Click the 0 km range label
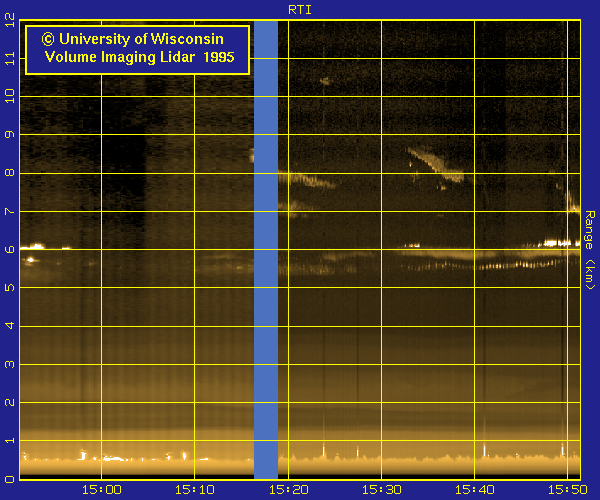The width and height of the screenshot is (600, 500). click(x=10, y=479)
